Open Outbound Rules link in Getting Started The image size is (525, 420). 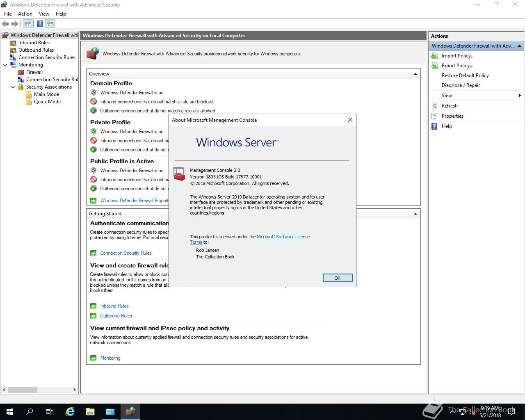(x=116, y=316)
